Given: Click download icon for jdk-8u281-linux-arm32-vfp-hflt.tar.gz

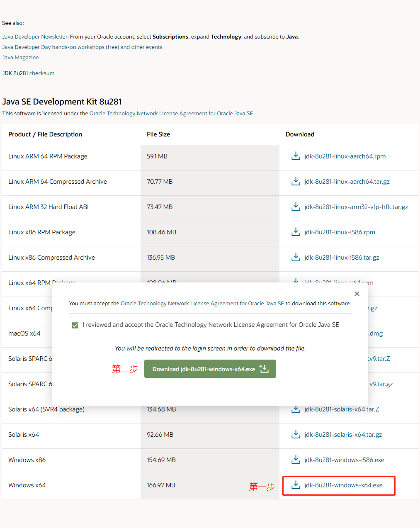Looking at the screenshot, I should click(x=296, y=207).
